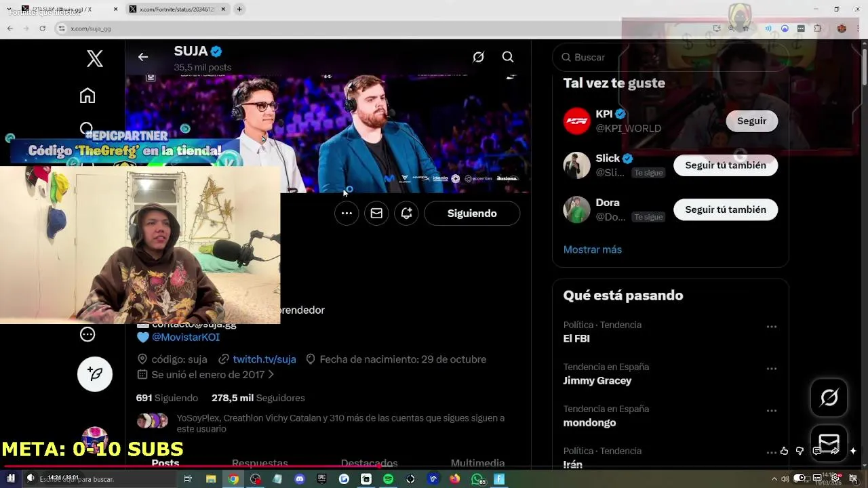Open Grok icon in profile header
Viewport: 868px width, 488px height.
(x=479, y=57)
